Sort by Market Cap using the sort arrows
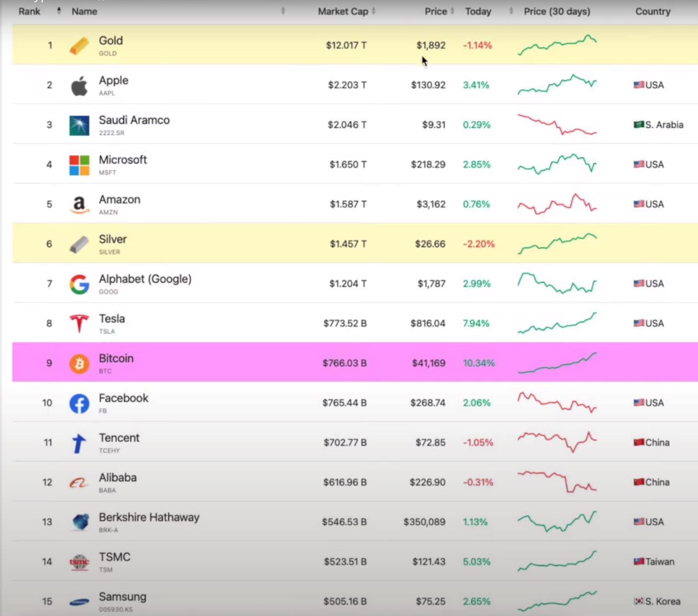Image resolution: width=698 pixels, height=616 pixels. (374, 11)
